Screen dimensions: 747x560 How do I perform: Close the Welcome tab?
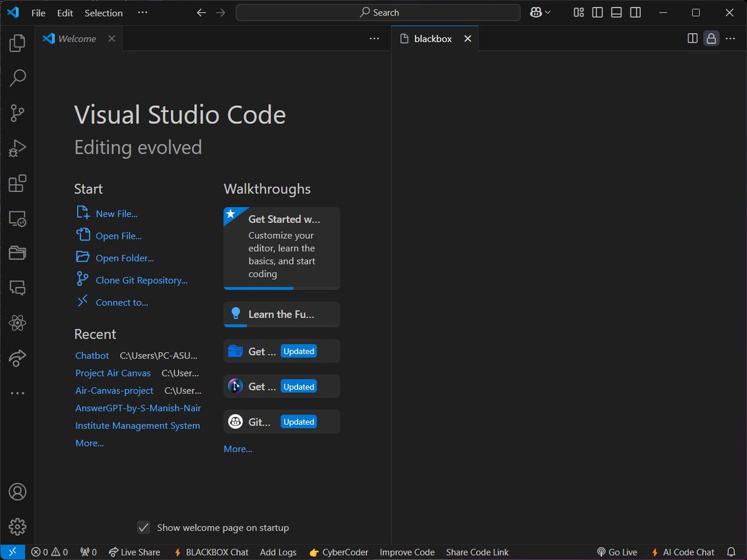pos(111,39)
